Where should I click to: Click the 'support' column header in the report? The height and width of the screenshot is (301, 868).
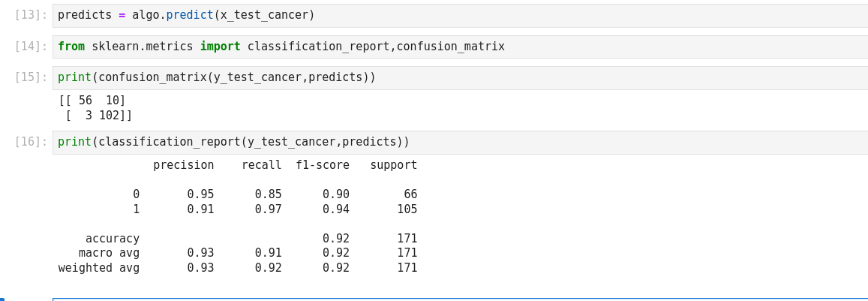(393, 165)
